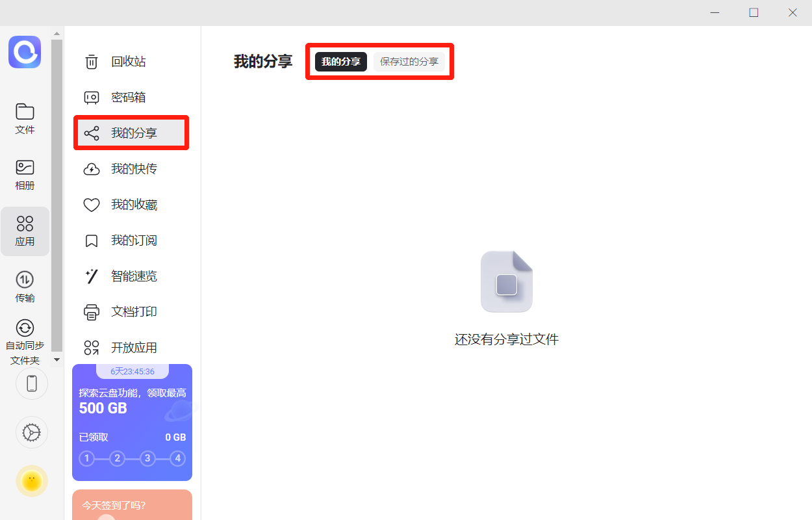Viewport: 812px width, 520px height.
Task: Open 智能速览 smart preview
Action: coord(131,276)
